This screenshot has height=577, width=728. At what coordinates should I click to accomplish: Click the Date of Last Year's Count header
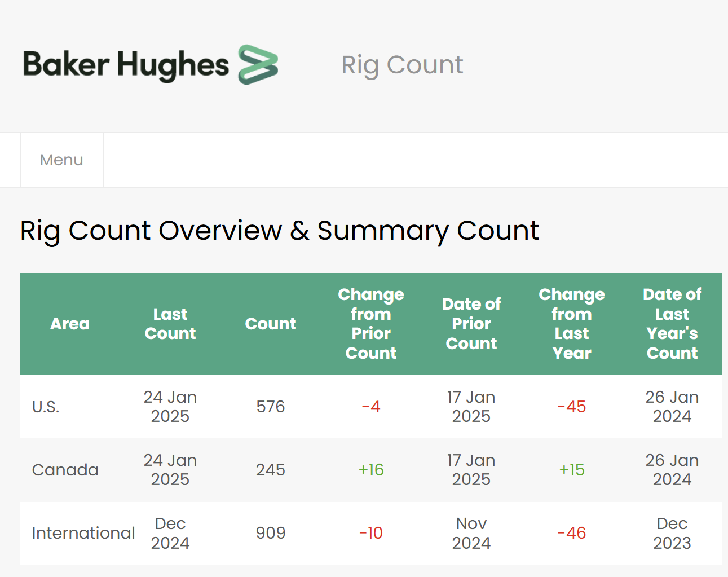point(672,324)
